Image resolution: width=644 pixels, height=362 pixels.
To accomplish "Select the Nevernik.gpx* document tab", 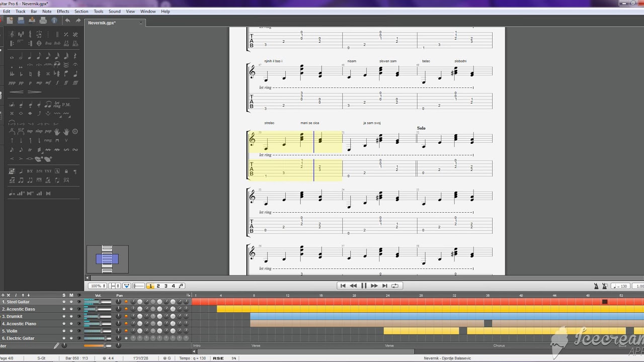I will point(102,23).
